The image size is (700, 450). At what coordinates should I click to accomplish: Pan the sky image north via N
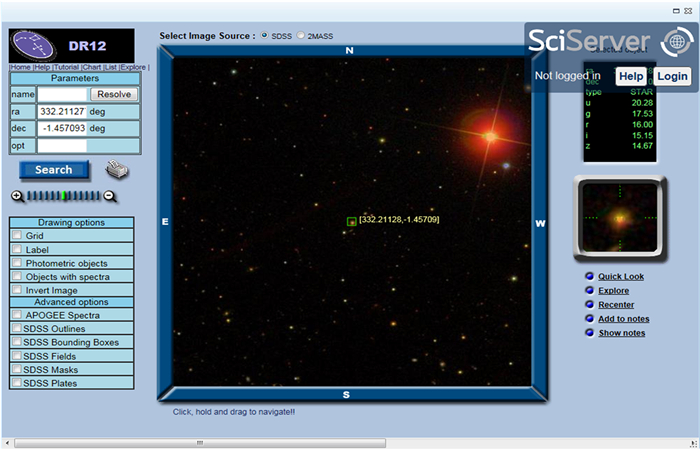click(x=349, y=50)
